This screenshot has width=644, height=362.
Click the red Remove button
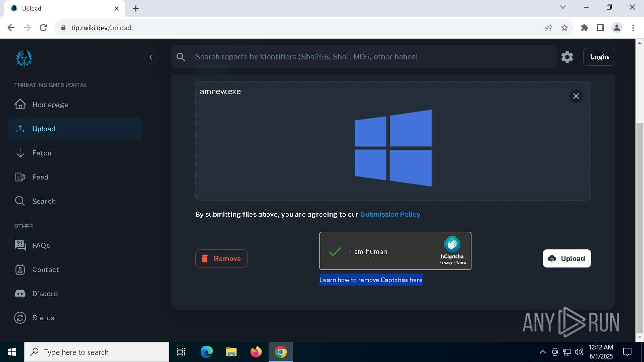(x=221, y=258)
